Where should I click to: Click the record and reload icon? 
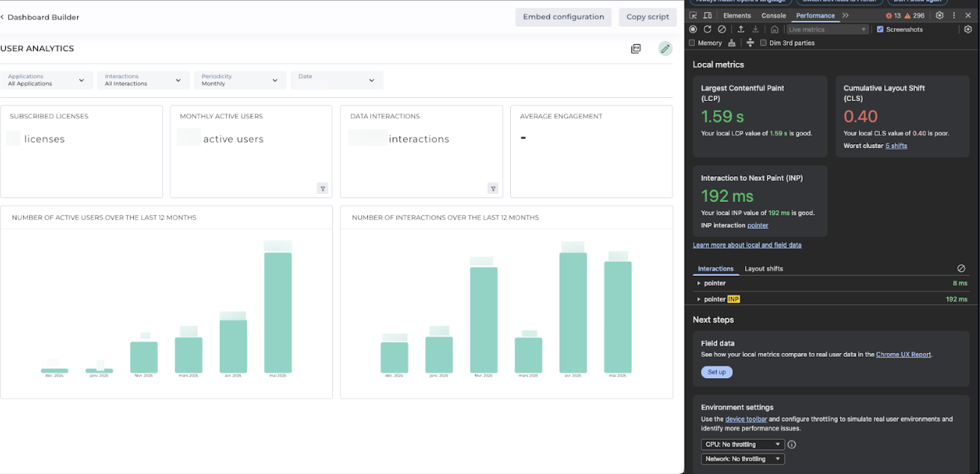coord(707,29)
